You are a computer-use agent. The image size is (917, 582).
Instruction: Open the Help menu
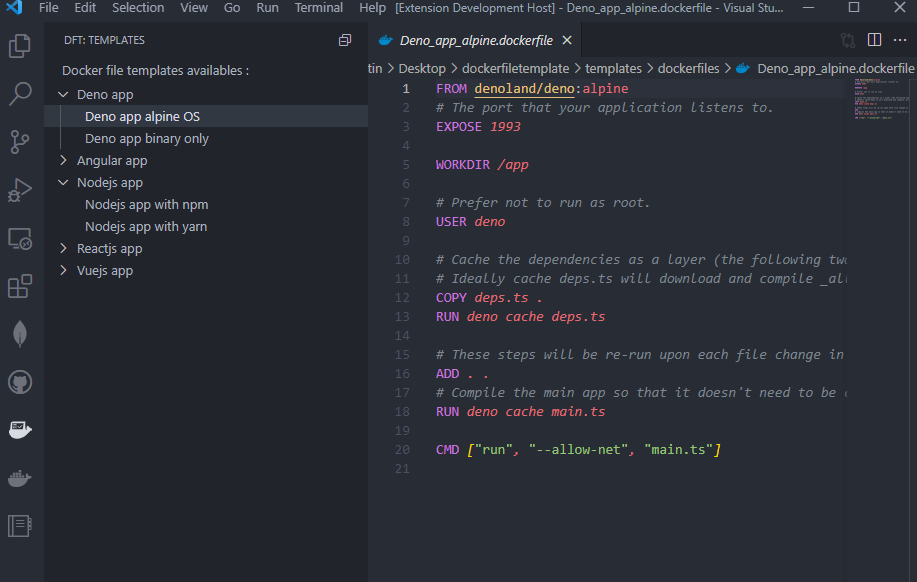pyautogui.click(x=372, y=8)
